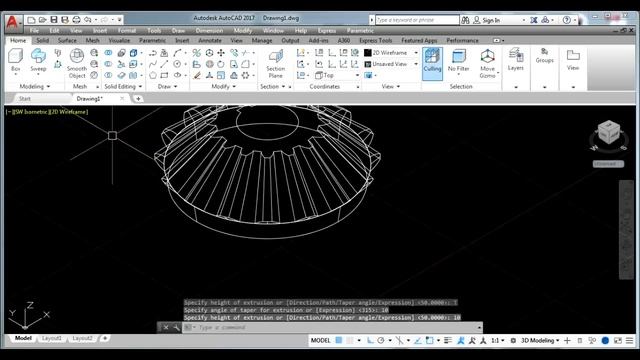Open the Dimension menu

click(209, 31)
